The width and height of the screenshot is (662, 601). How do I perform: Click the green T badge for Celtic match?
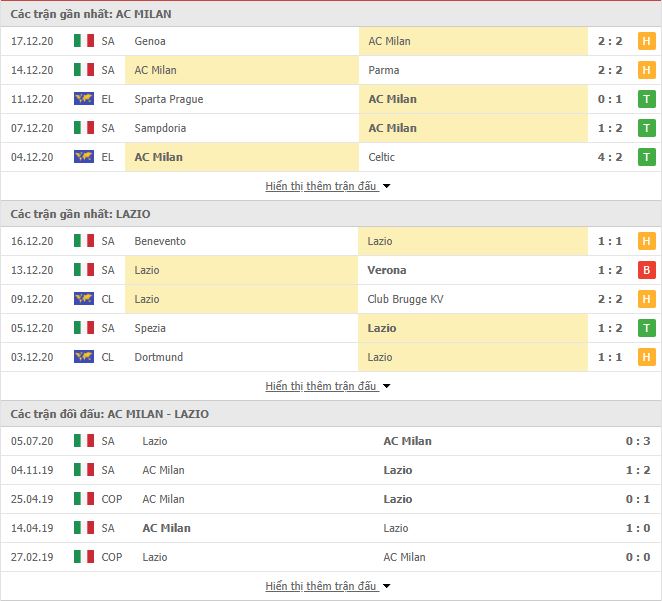point(646,157)
